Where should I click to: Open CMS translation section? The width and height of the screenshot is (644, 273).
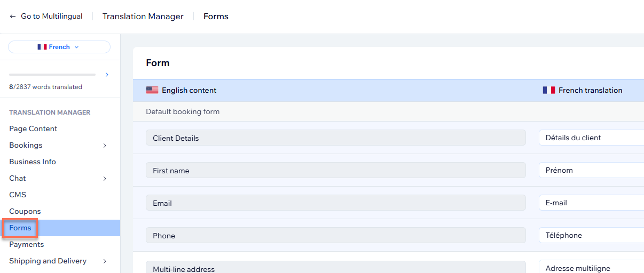coord(18,195)
